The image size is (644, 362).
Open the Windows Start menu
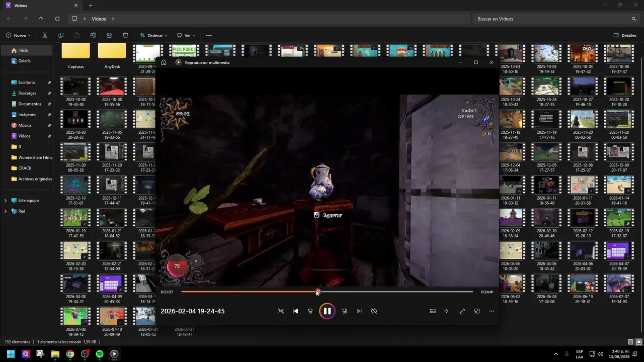point(11,354)
